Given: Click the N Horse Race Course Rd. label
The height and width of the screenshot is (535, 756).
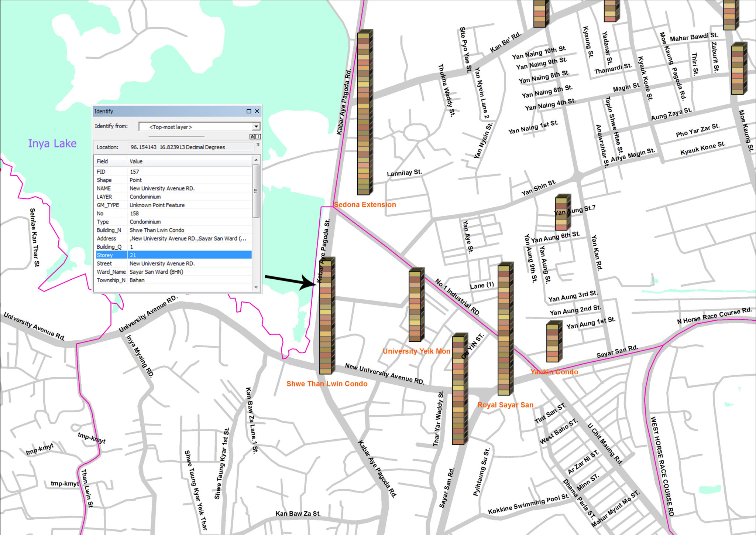Looking at the screenshot, I should 714,316.
